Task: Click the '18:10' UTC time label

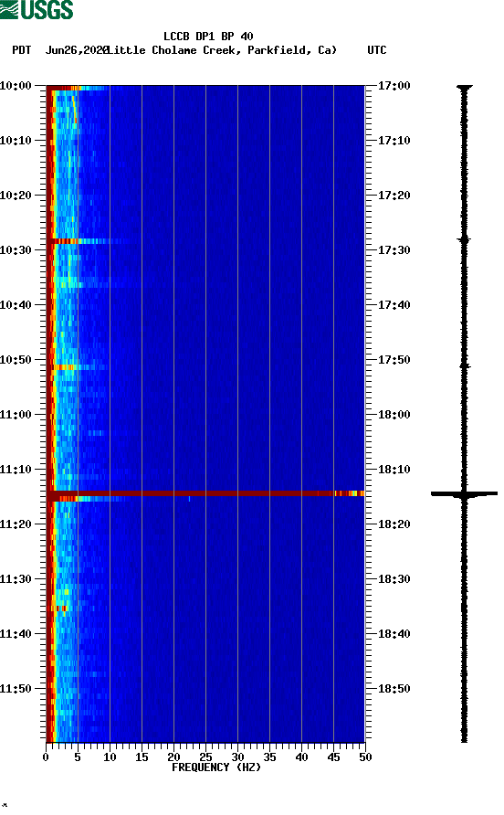Action: (x=394, y=470)
